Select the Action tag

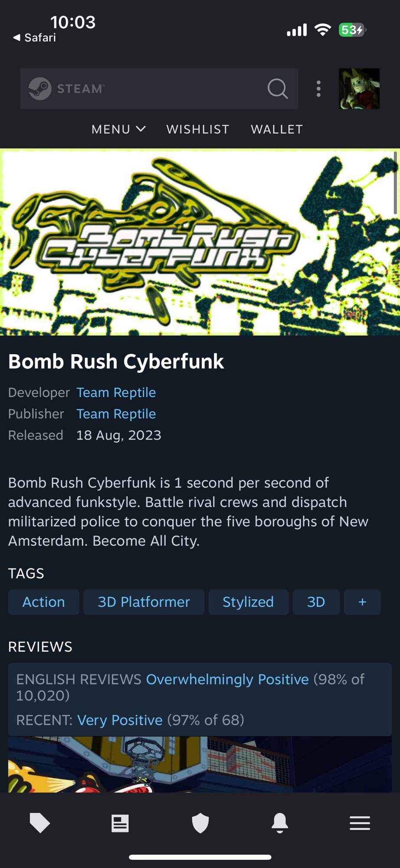click(43, 602)
